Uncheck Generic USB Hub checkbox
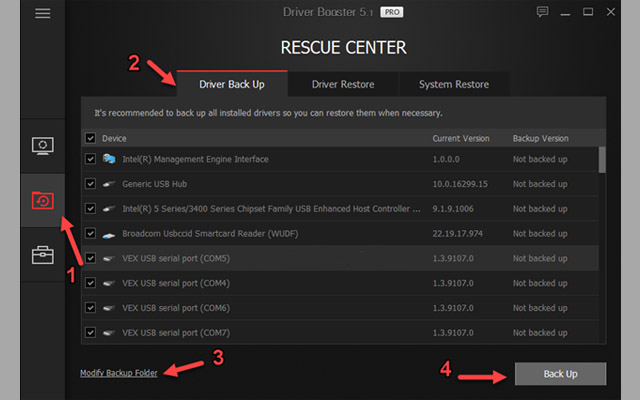Image resolution: width=640 pixels, height=400 pixels. tap(90, 184)
